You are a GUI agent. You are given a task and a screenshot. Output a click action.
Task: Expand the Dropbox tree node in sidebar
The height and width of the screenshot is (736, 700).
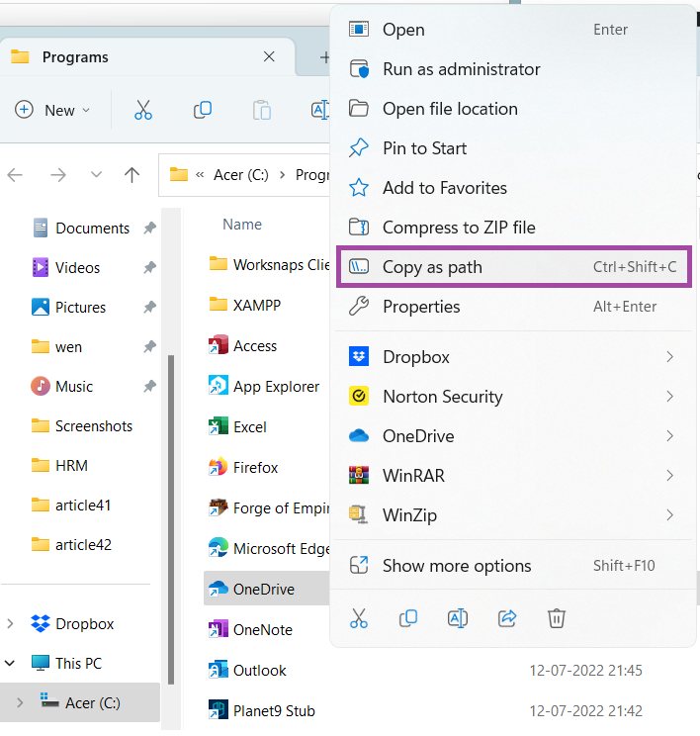click(11, 624)
